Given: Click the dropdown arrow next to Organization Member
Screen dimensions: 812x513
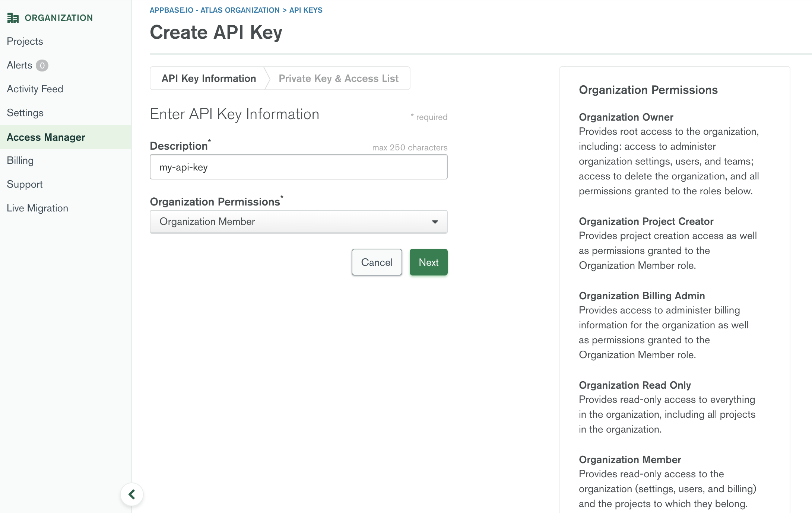Looking at the screenshot, I should click(435, 222).
